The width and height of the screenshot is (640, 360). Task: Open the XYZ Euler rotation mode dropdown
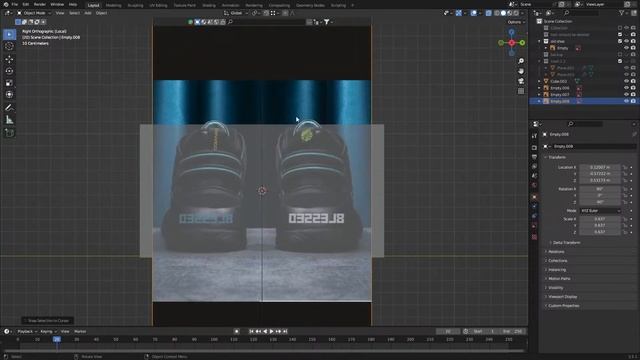tap(600, 211)
